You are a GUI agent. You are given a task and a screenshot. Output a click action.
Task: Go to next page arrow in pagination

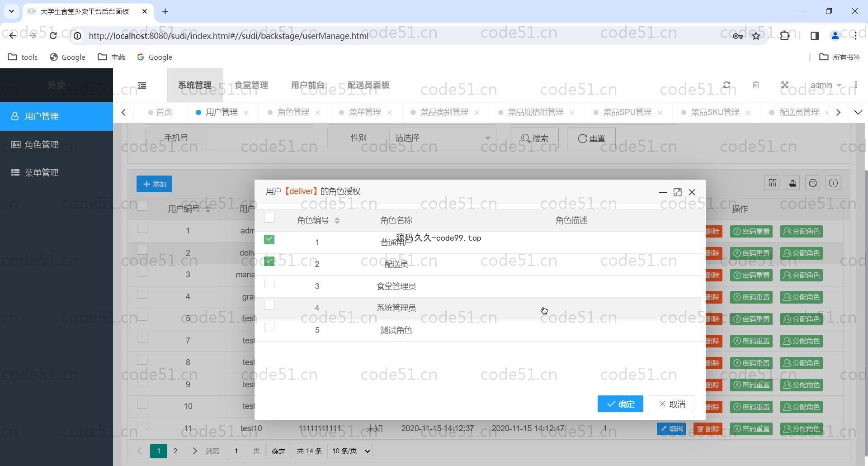pyautogui.click(x=194, y=451)
